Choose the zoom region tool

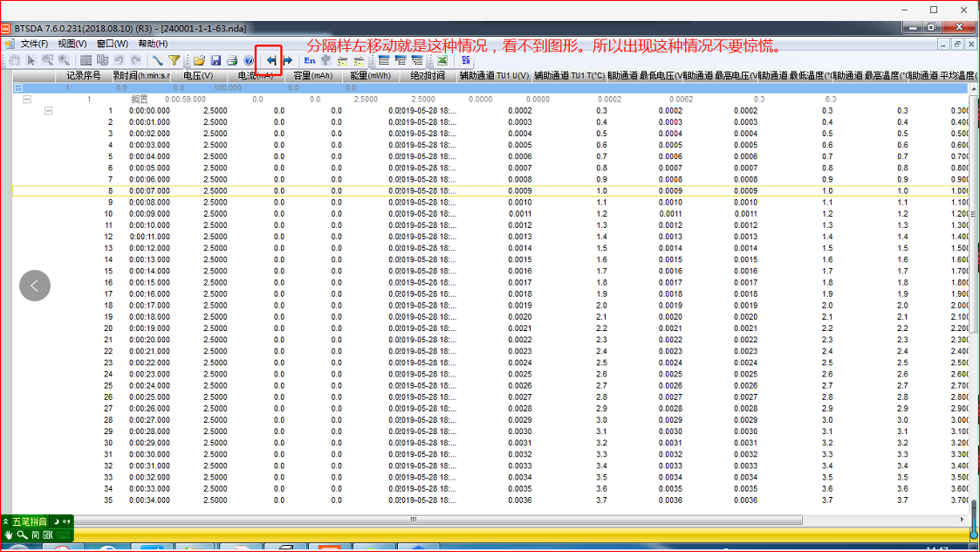click(47, 60)
